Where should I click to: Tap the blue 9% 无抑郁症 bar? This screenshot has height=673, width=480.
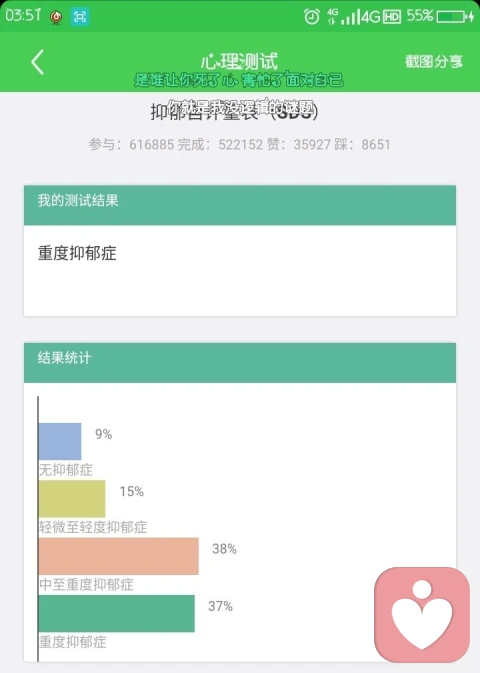(60, 441)
